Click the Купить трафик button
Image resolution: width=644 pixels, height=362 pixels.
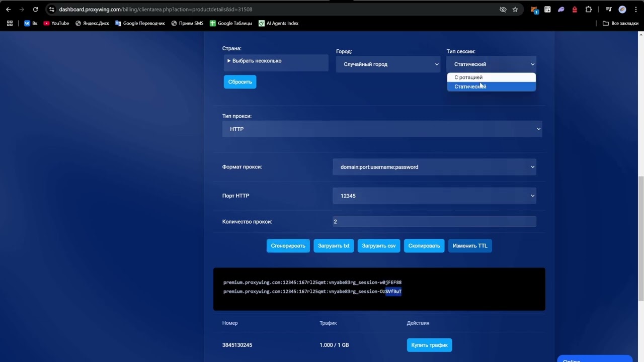pos(429,345)
